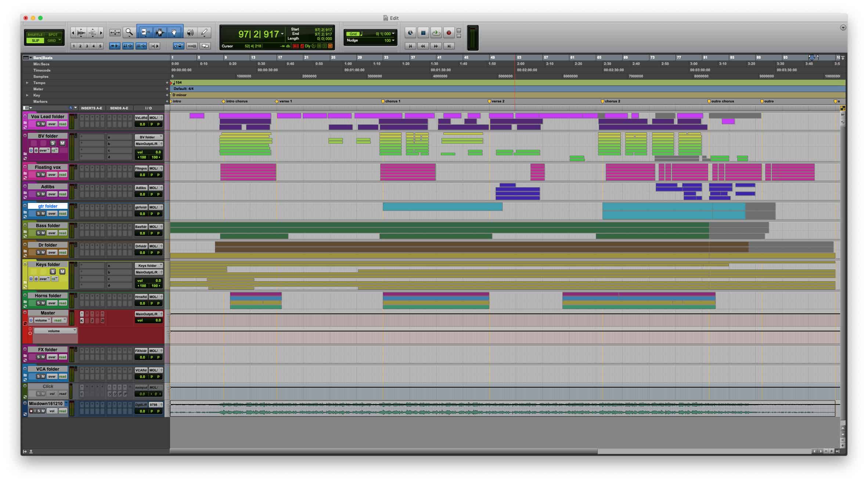This screenshot has height=483, width=868.
Task: Click the verse 2 marker in the Markers ruler
Action: pos(491,101)
